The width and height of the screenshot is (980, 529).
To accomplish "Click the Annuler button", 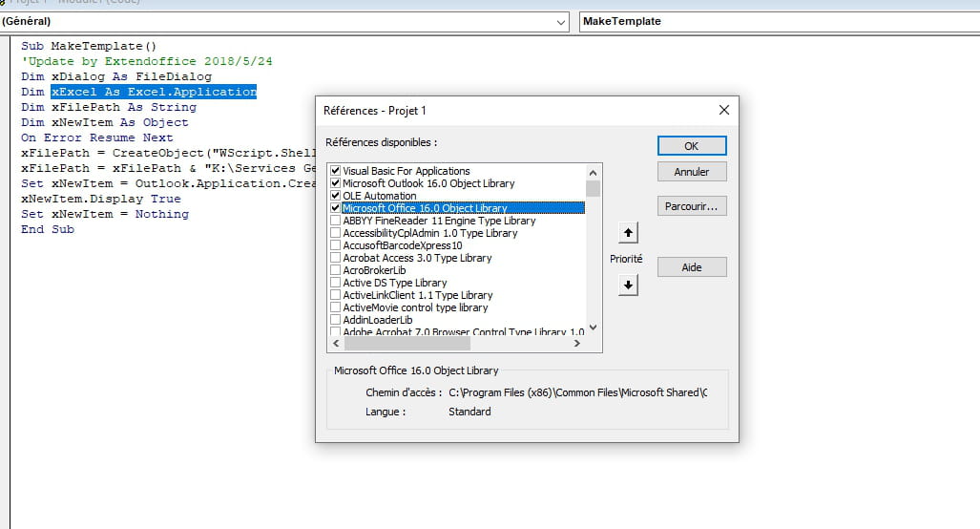I will [692, 172].
